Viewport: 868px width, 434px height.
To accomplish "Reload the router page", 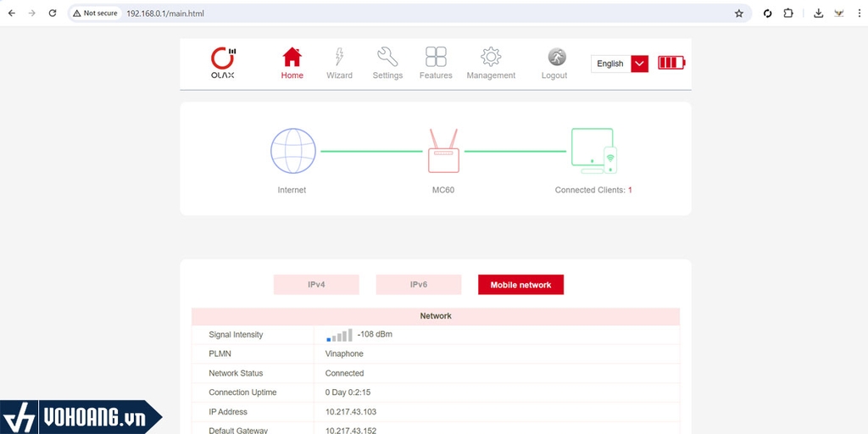I will pyautogui.click(x=53, y=14).
